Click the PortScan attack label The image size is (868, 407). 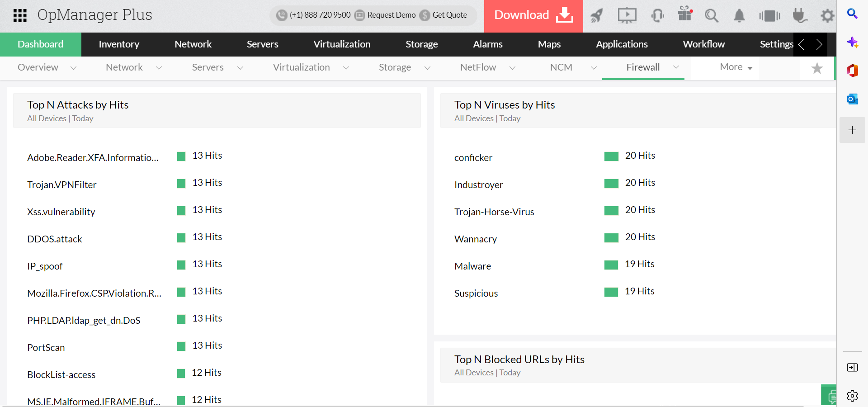[x=46, y=348]
